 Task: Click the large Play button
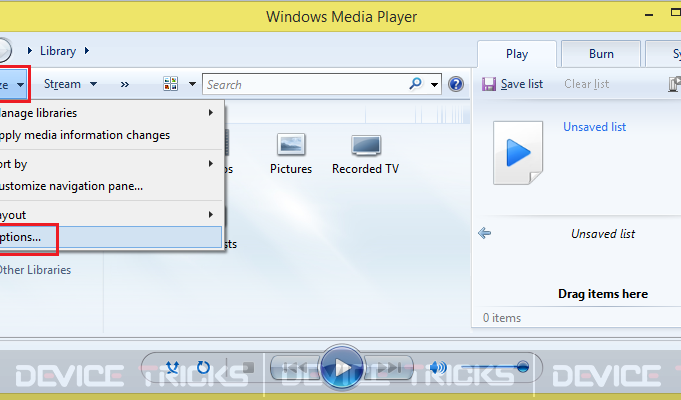[341, 368]
